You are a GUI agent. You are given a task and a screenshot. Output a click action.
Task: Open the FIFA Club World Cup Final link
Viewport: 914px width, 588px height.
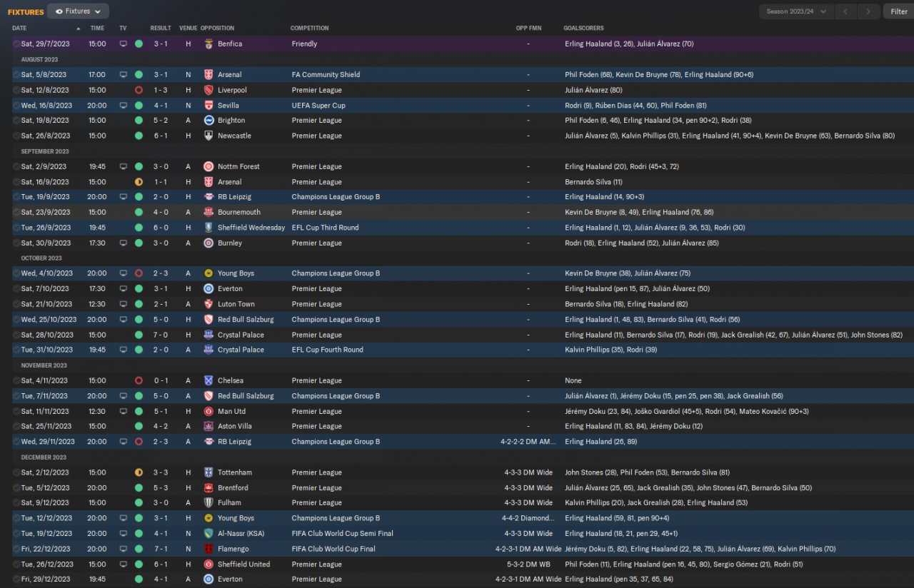(x=333, y=549)
